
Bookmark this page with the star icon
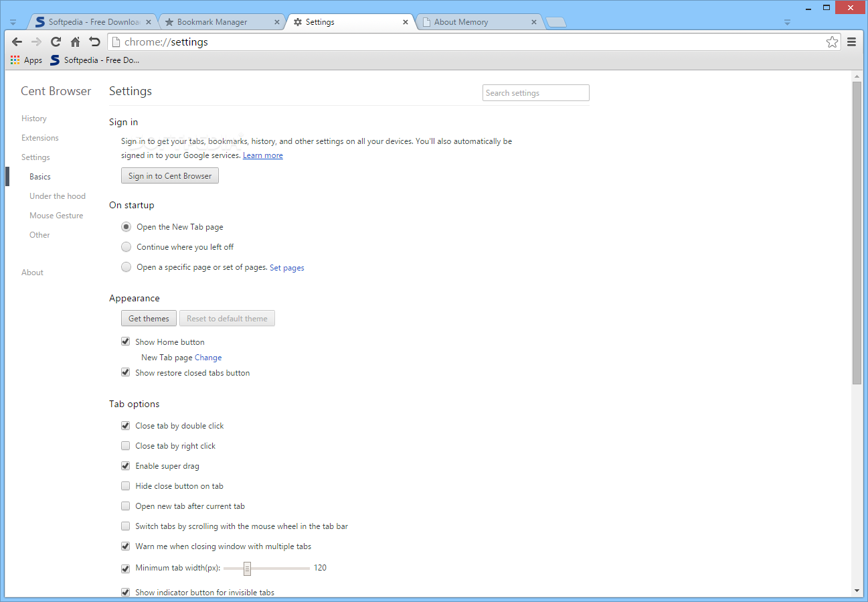tap(832, 42)
